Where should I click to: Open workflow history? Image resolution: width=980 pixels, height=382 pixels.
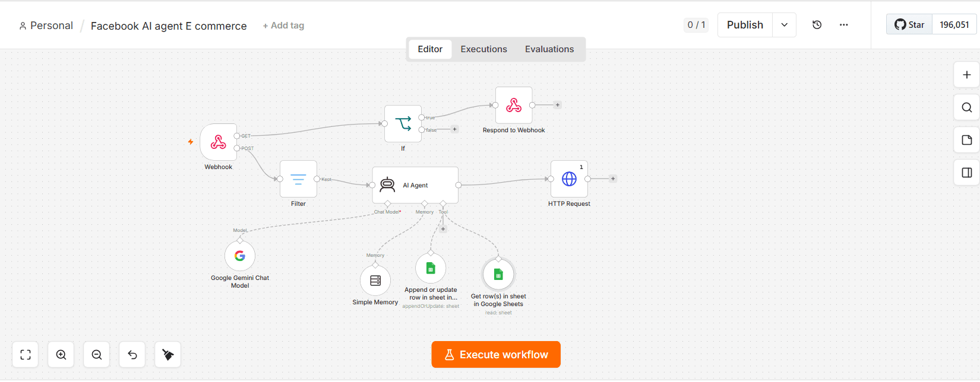[x=817, y=25]
